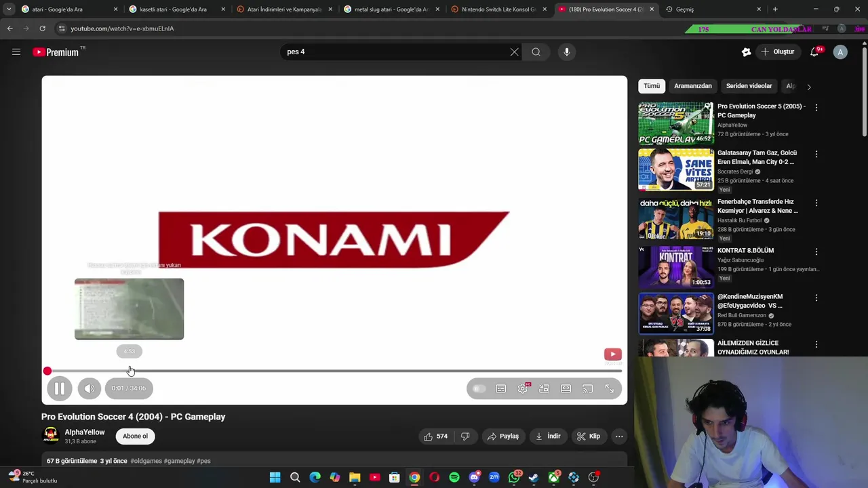Create a clip with the 'Klip' button
The height and width of the screenshot is (488, 868).
(589, 436)
